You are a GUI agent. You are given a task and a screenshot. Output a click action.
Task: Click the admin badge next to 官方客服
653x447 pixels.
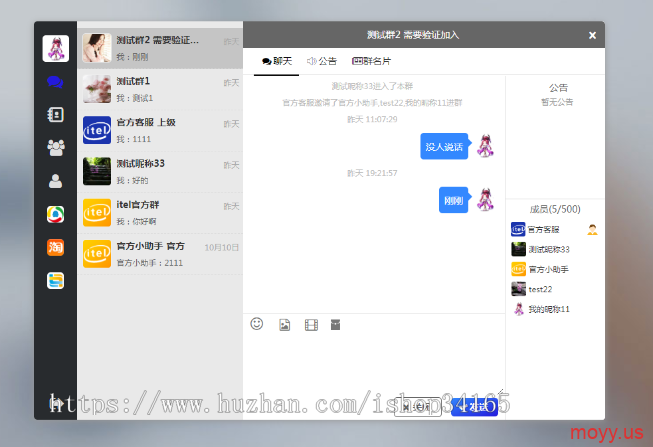[592, 230]
